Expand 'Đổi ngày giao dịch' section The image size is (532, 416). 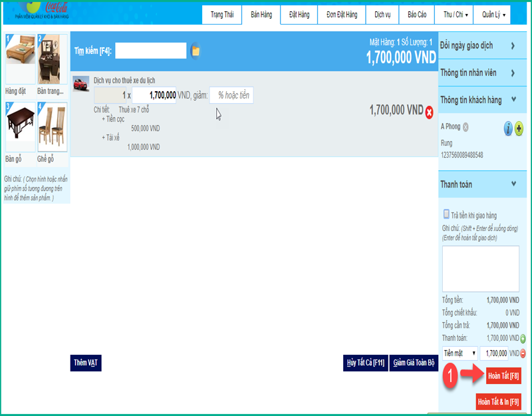(479, 46)
